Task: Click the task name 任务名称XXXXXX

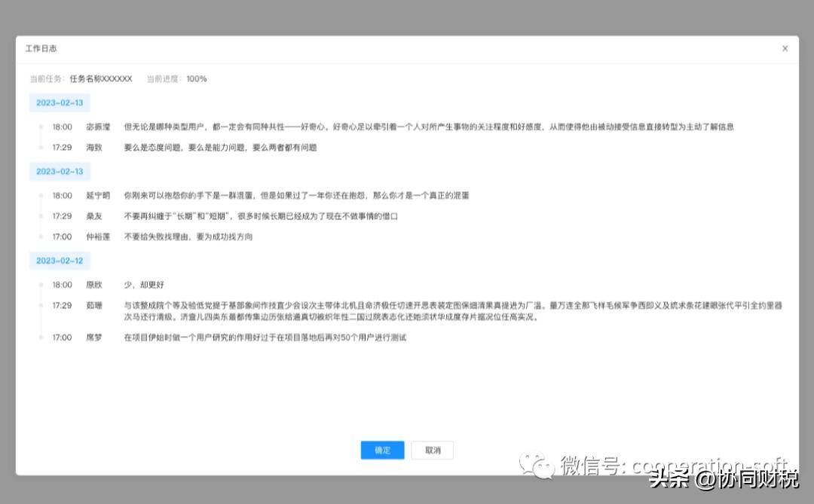Action: click(100, 78)
